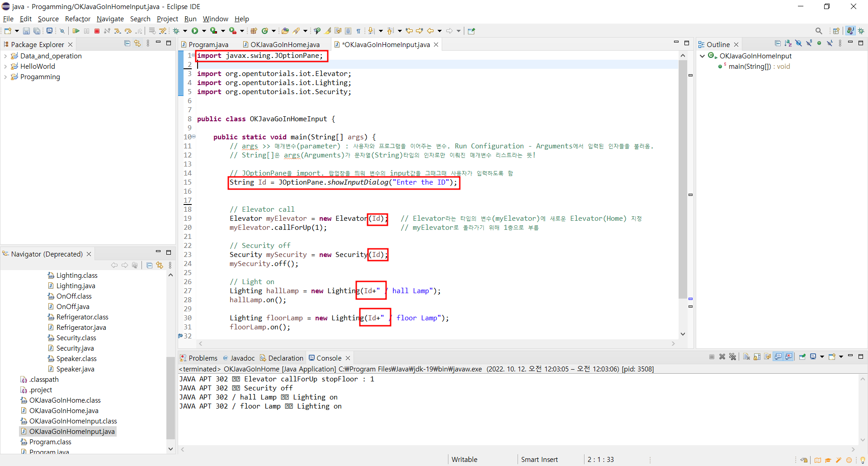This screenshot has height=466, width=868.
Task: Click the Open Type toolbar icon
Action: pos(285,31)
